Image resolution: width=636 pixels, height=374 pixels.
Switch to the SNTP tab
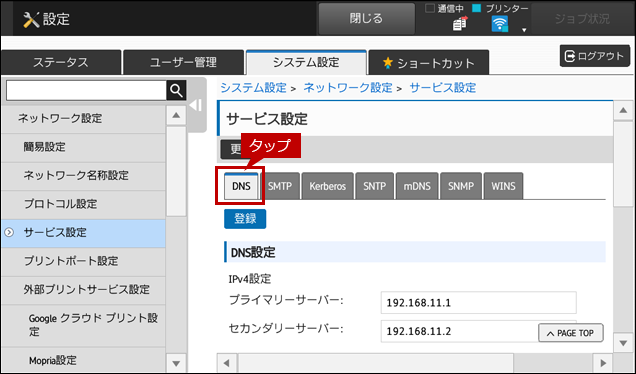374,186
